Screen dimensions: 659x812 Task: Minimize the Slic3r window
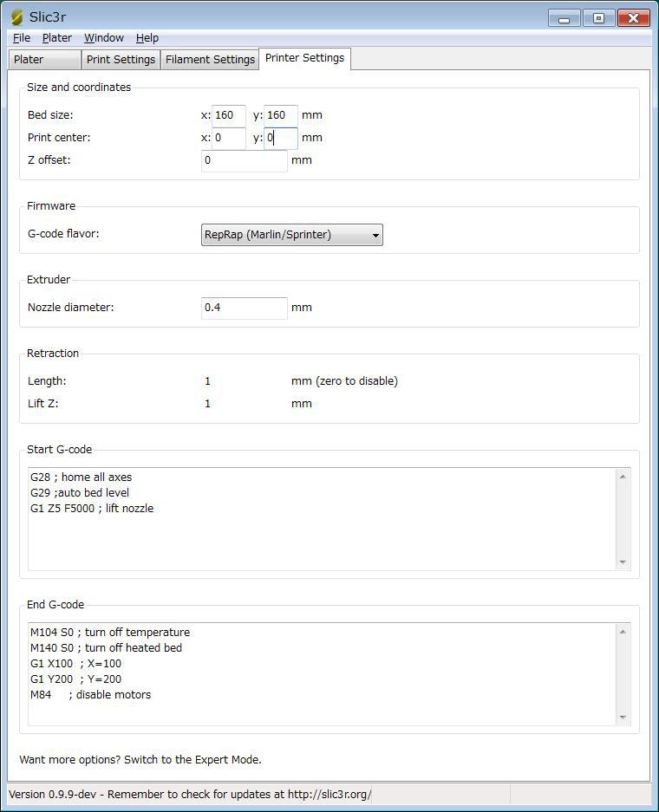point(564,19)
